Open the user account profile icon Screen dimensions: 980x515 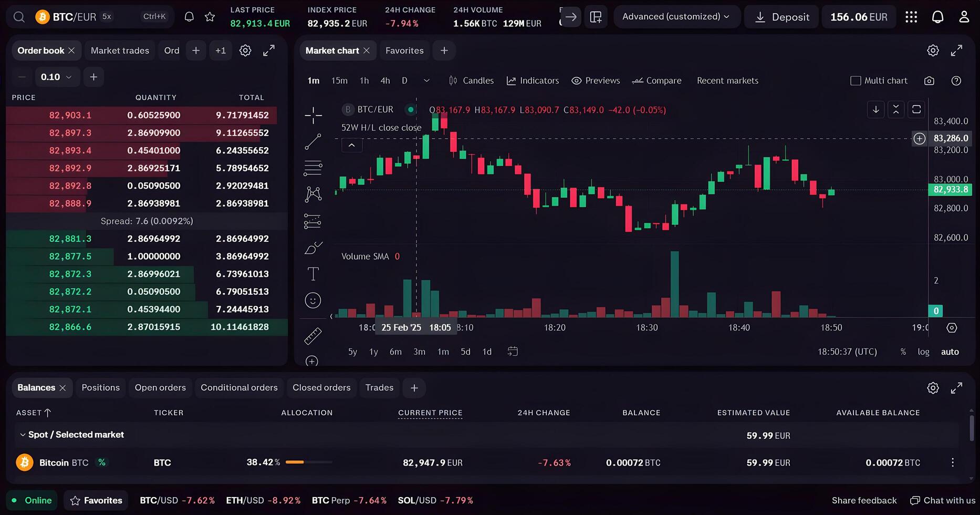click(x=964, y=17)
